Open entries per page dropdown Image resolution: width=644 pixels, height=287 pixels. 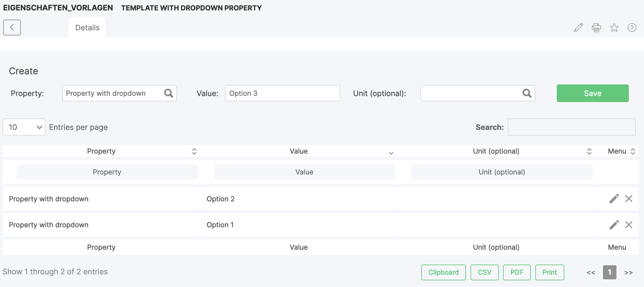24,127
